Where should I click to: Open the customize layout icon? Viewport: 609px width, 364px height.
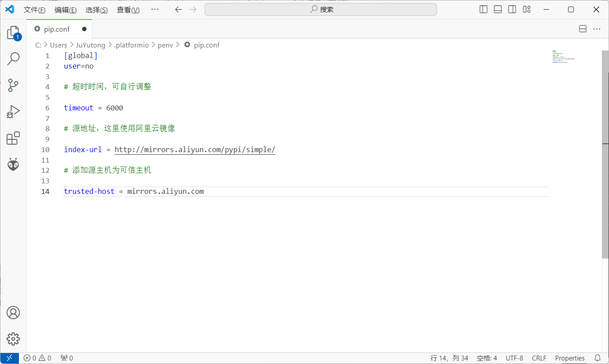(527, 9)
